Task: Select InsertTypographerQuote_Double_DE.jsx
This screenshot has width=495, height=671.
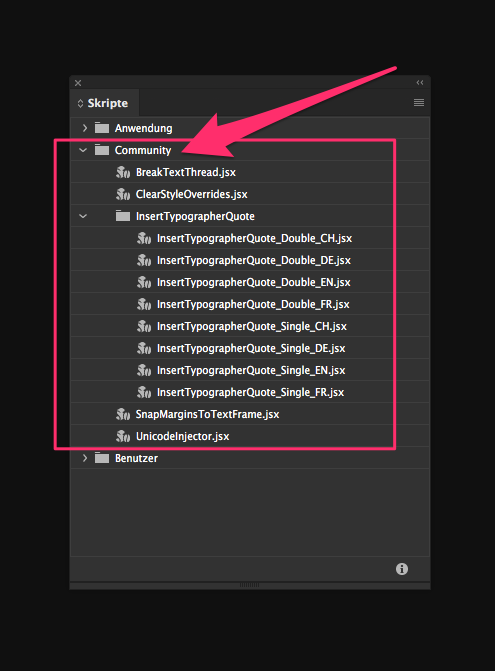Action: click(x=254, y=260)
